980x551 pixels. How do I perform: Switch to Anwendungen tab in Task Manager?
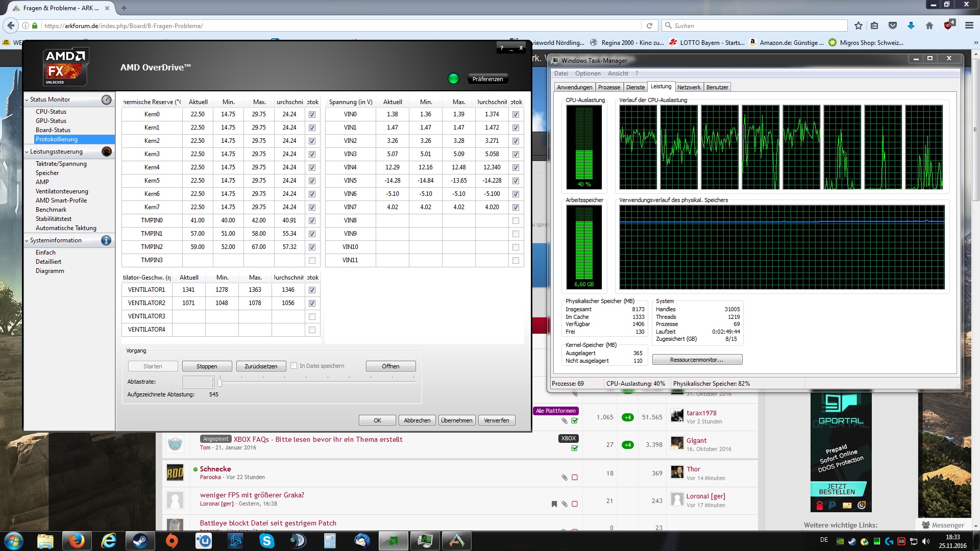tap(575, 87)
